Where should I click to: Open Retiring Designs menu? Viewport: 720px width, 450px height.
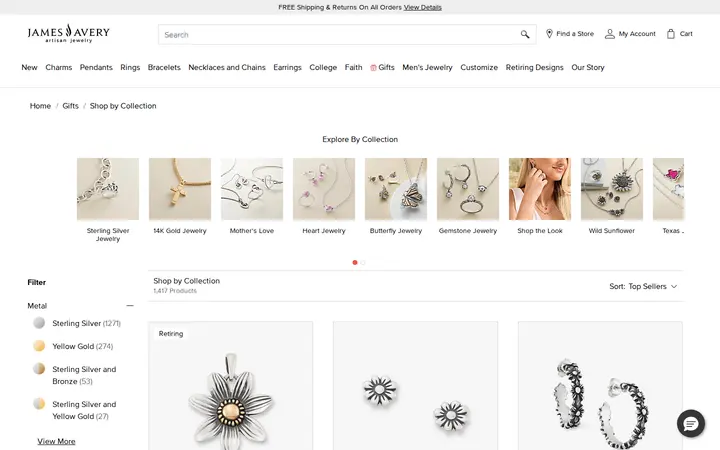pos(534,68)
